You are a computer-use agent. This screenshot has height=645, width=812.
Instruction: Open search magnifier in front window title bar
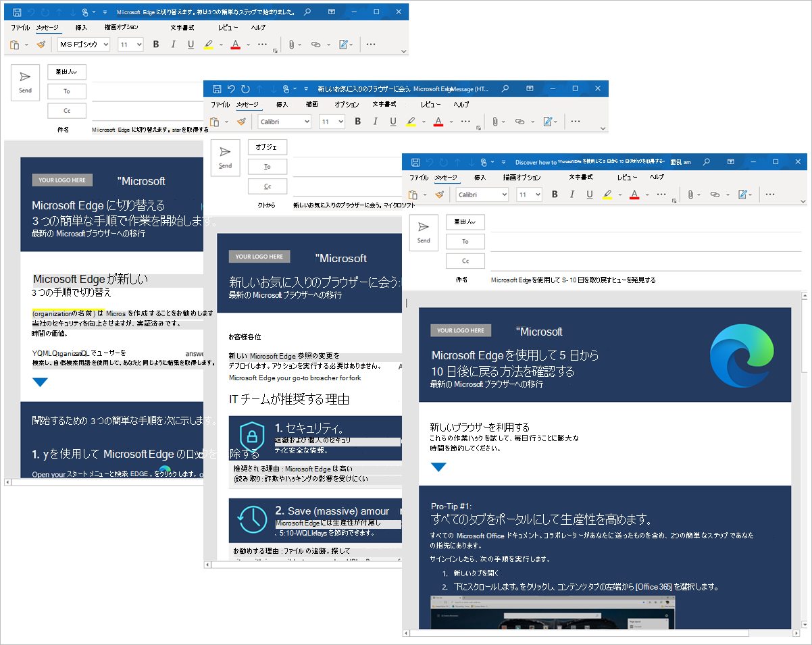coord(707,162)
